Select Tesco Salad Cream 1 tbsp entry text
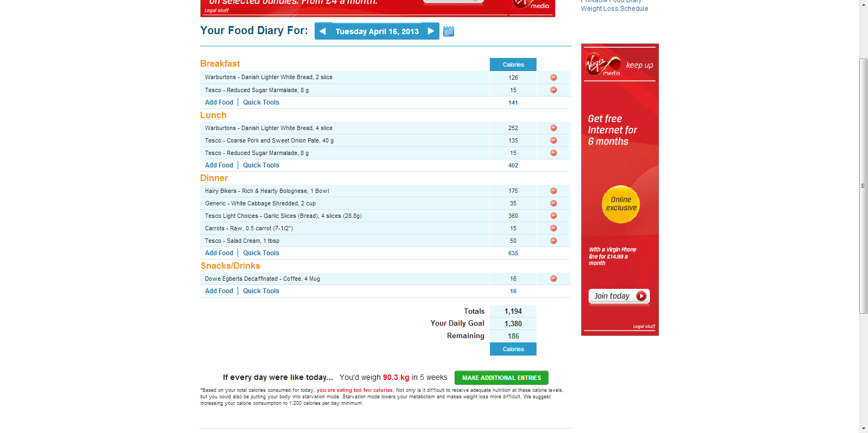The image size is (868, 433). pyautogui.click(x=242, y=241)
